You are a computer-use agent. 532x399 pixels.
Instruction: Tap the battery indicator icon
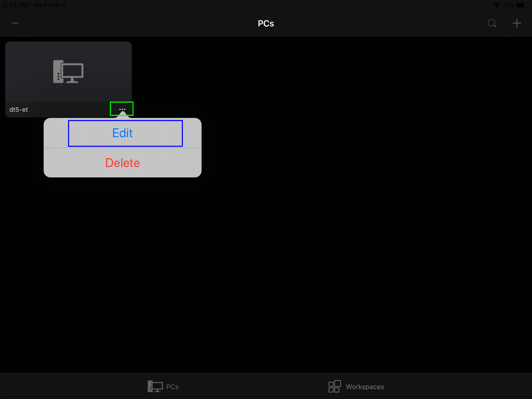[x=522, y=5]
